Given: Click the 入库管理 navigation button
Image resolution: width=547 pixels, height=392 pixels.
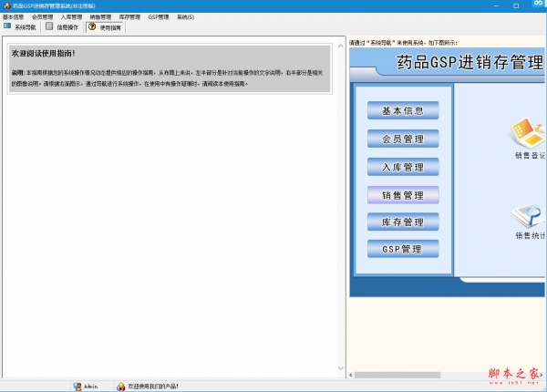Looking at the screenshot, I should [403, 167].
